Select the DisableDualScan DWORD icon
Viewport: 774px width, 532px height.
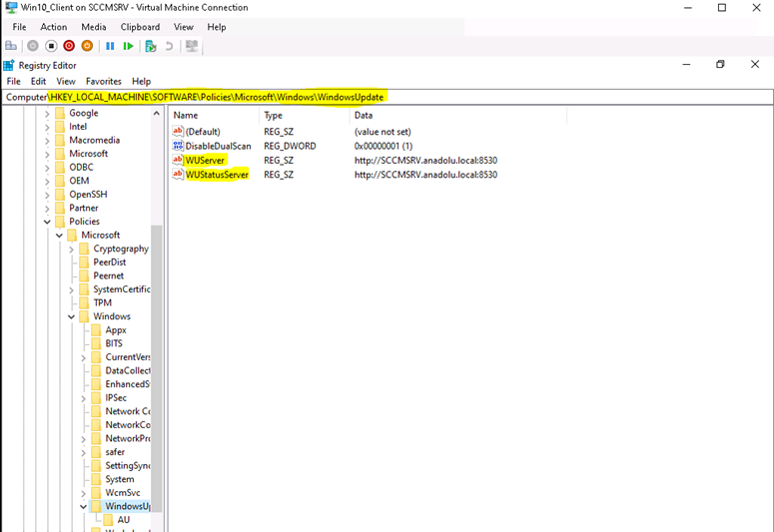[x=178, y=146]
